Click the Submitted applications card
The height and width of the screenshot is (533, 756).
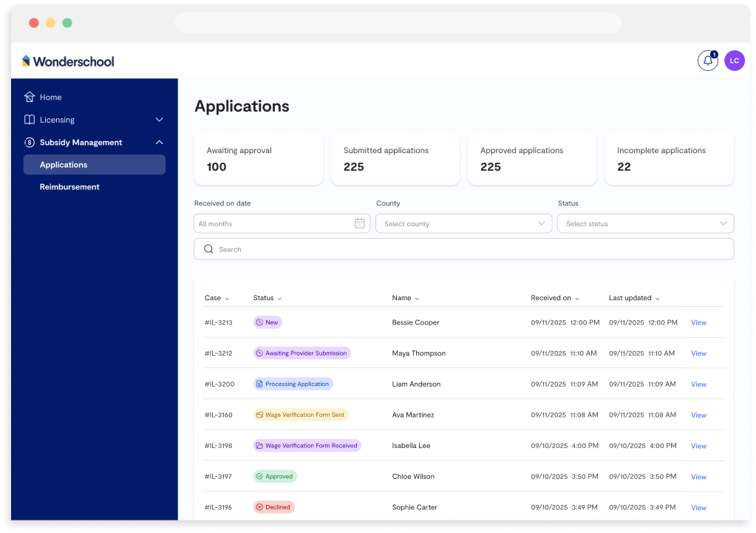(395, 159)
